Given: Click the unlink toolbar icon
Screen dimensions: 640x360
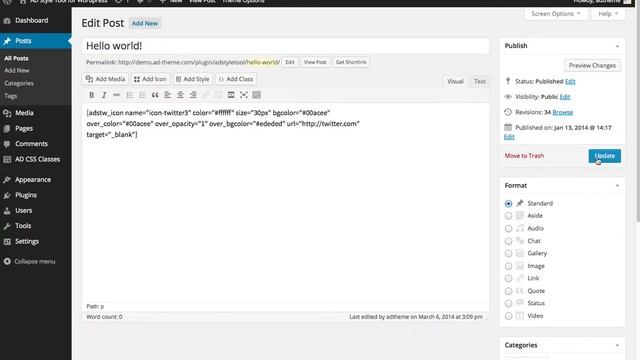Looking at the screenshot, I should tap(218, 95).
